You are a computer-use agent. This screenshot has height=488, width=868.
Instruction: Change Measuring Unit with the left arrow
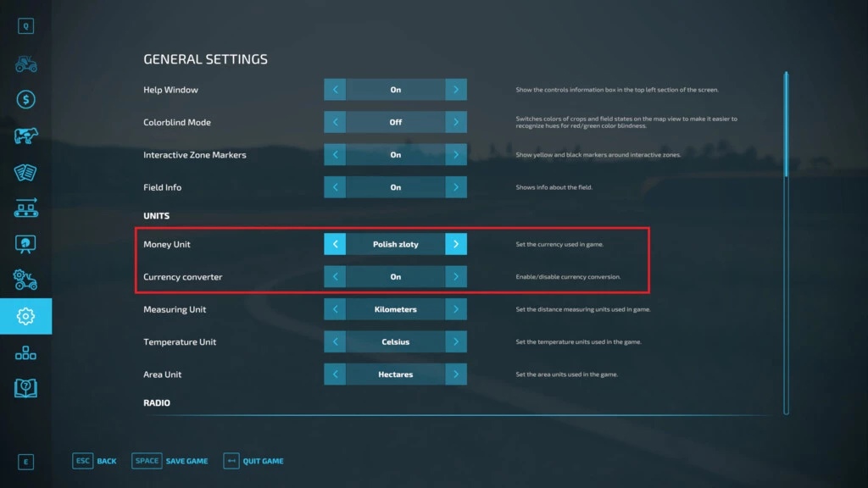pyautogui.click(x=335, y=309)
